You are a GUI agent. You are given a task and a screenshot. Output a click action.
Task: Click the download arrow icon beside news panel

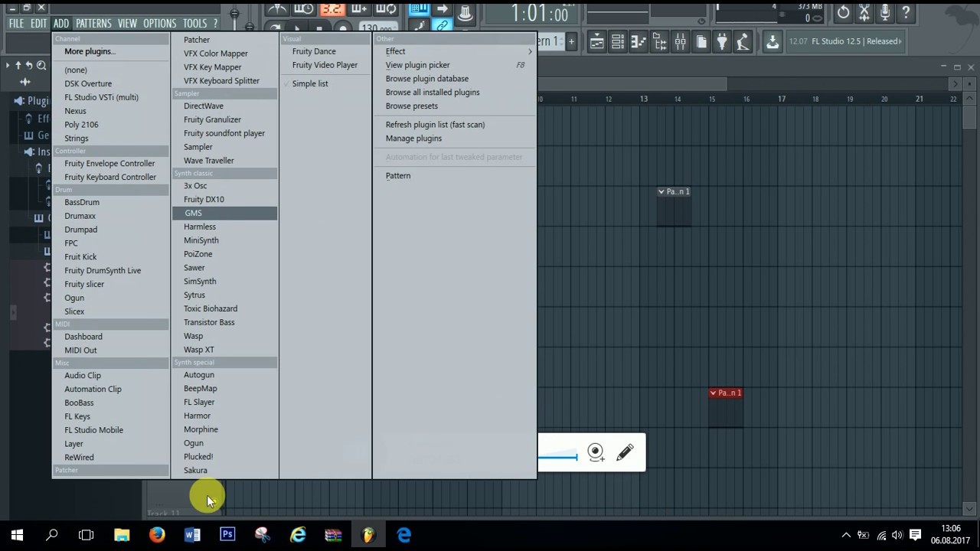tap(773, 42)
